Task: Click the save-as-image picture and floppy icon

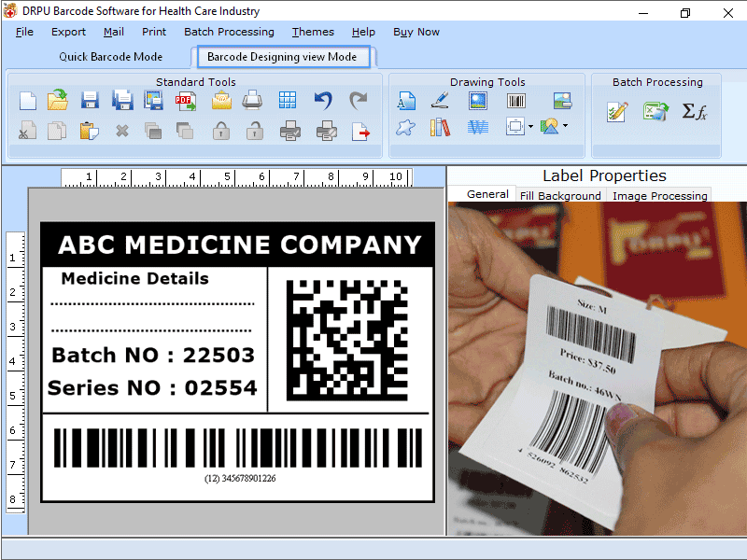Action: point(154,101)
